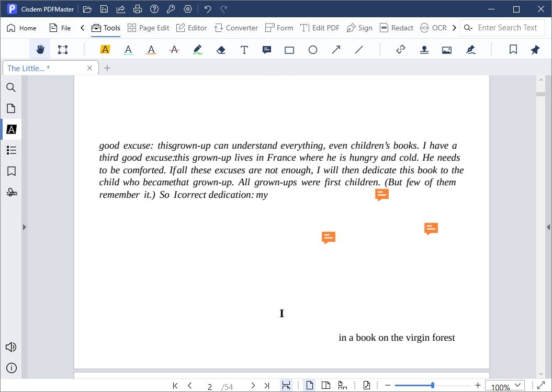Go to the Home tab
552x392 pixels.
tap(21, 28)
